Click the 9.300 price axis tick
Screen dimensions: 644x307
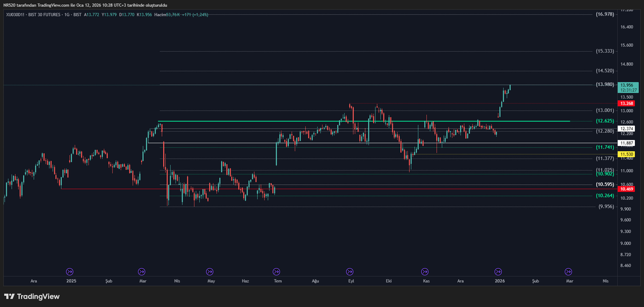click(x=626, y=231)
